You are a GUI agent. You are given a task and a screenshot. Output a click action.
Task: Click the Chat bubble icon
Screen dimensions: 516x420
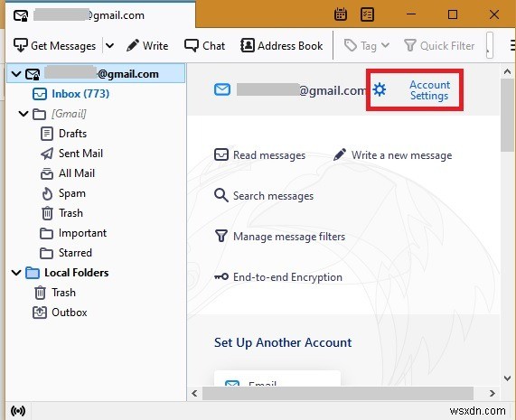point(192,45)
